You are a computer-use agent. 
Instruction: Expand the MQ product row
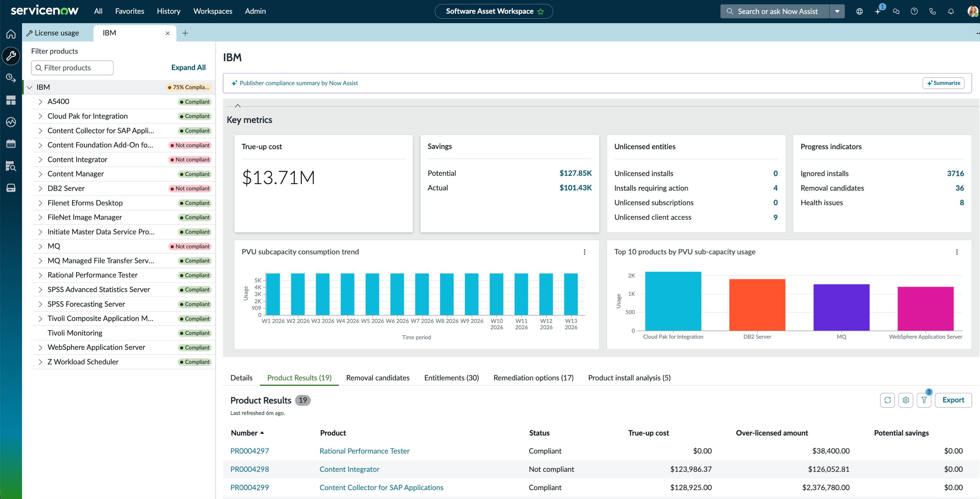coord(40,246)
